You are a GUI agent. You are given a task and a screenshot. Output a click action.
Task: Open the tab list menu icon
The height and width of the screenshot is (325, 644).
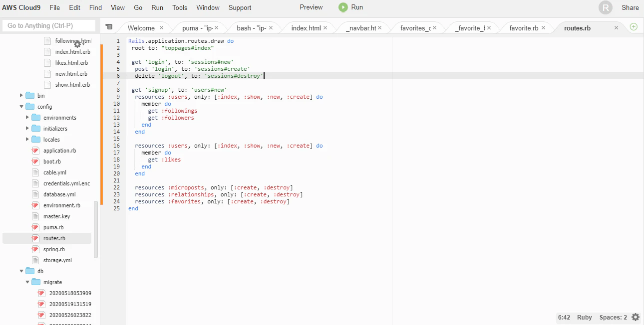pyautogui.click(x=109, y=27)
